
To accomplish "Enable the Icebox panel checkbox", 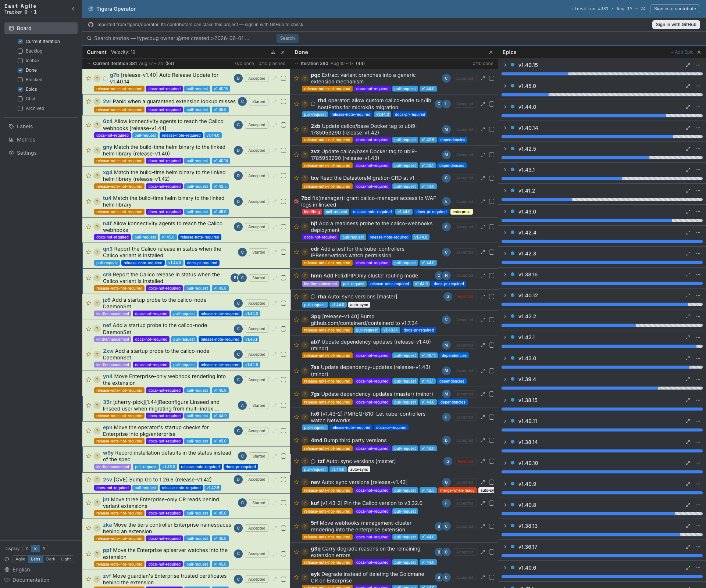I will click(x=20, y=61).
